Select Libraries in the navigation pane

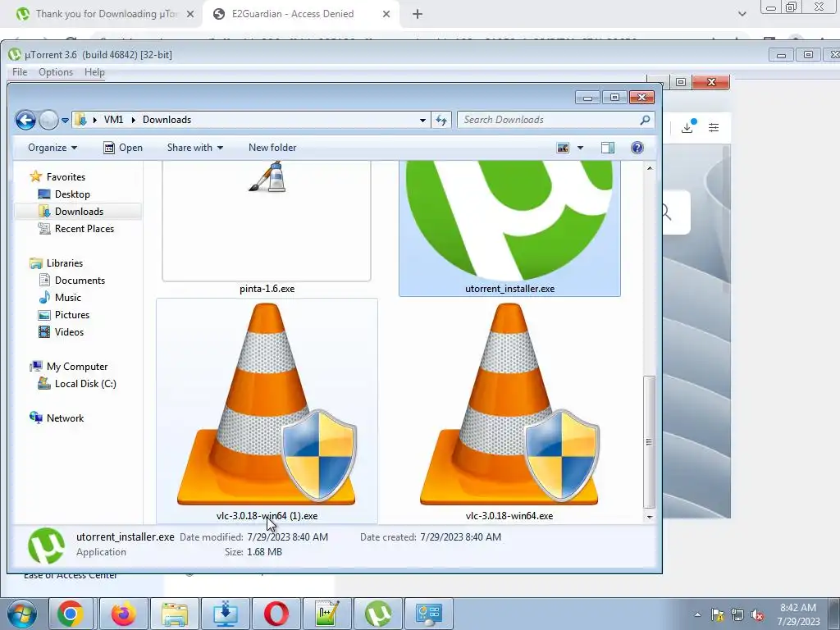[64, 263]
